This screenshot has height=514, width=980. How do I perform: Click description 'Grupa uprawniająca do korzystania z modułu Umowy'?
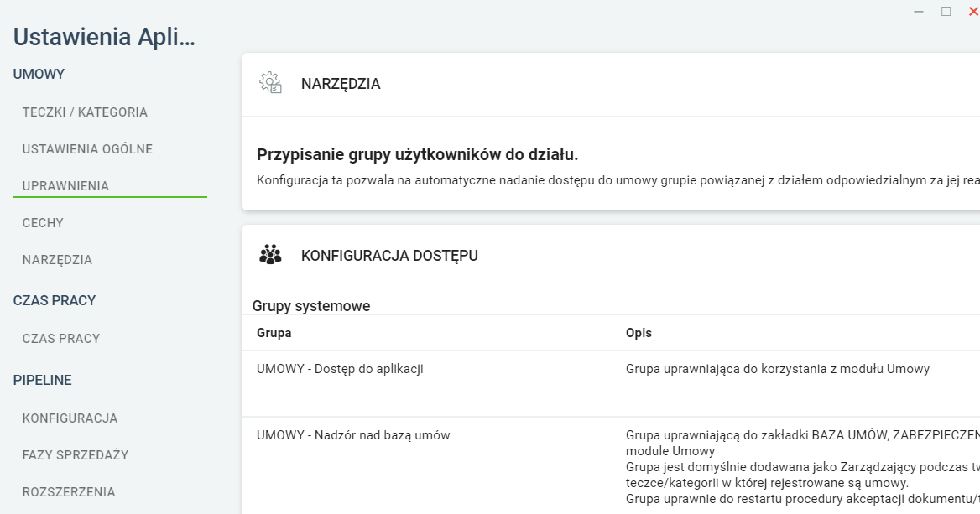coord(778,369)
